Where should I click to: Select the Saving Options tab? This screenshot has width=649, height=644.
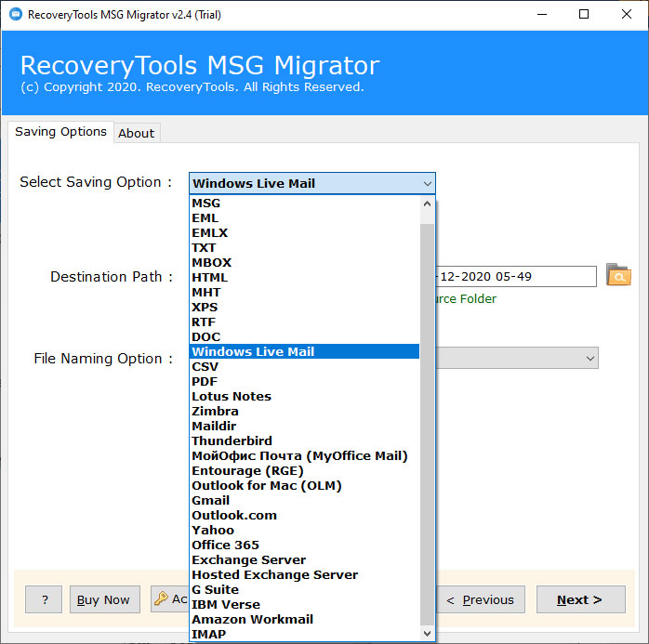[60, 132]
